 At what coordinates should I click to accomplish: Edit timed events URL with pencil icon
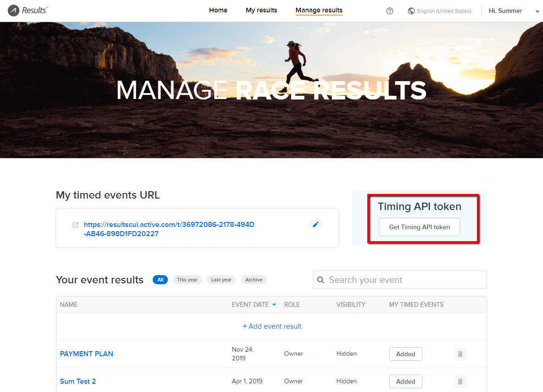click(x=316, y=225)
